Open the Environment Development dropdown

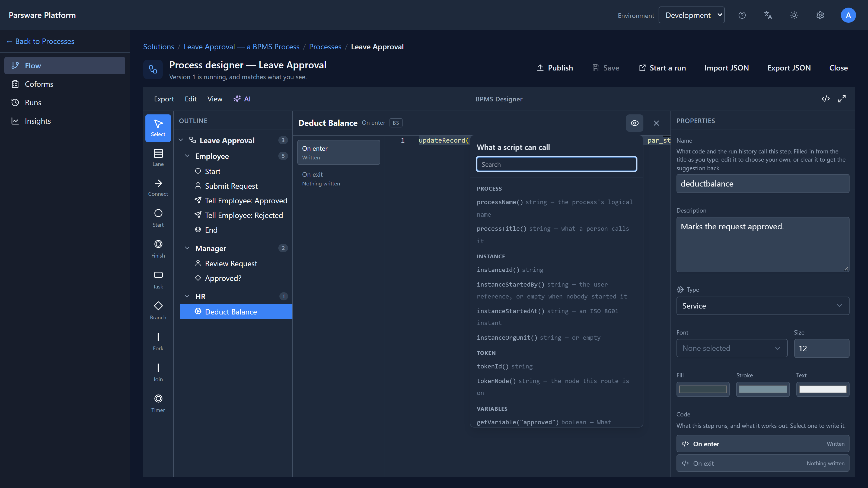(692, 15)
